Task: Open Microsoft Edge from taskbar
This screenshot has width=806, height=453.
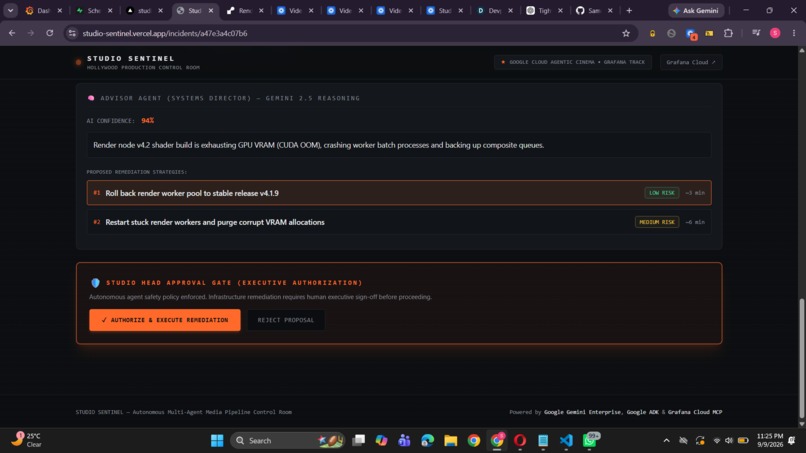Action: click(428, 440)
